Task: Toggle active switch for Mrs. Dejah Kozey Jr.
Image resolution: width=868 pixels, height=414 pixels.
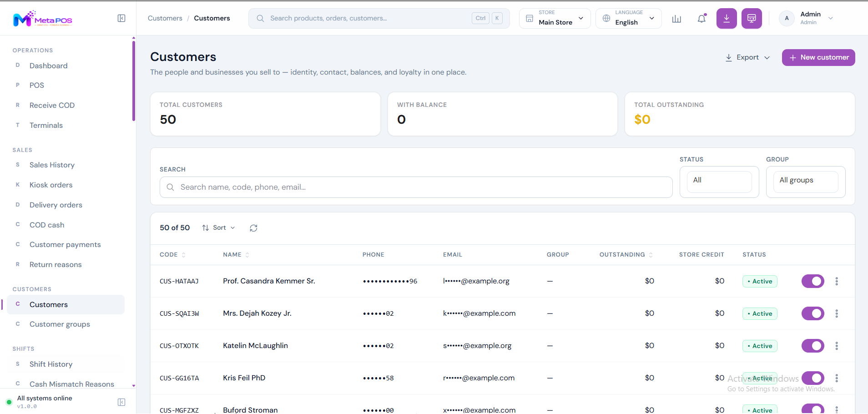Action: [813, 313]
